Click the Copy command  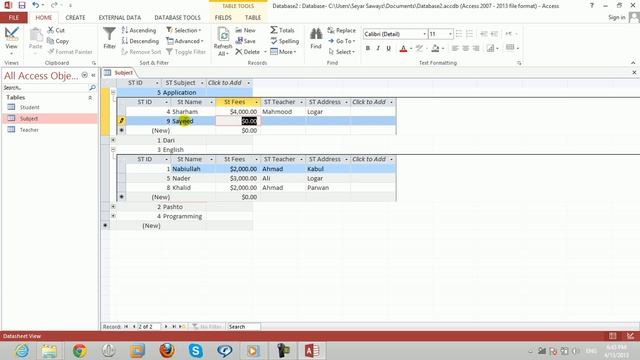tap(58, 41)
